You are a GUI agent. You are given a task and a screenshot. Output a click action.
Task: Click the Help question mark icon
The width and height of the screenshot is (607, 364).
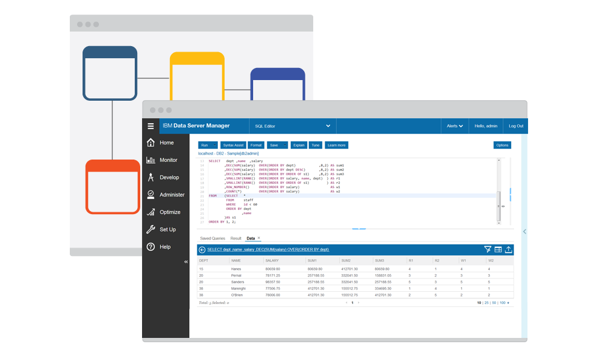151,247
